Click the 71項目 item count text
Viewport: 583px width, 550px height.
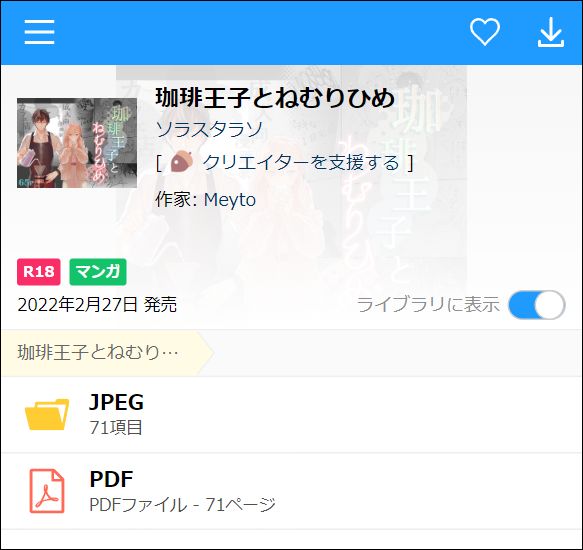pos(116,427)
